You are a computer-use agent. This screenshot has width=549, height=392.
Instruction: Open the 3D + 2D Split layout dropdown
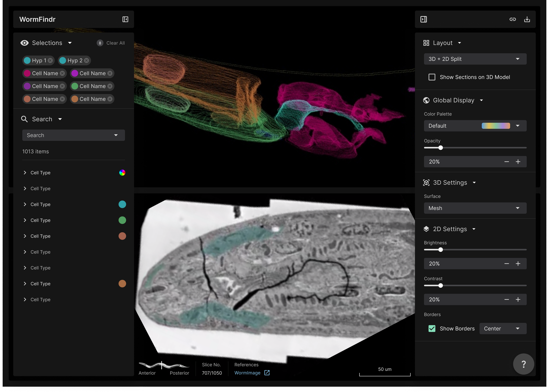[x=475, y=59]
